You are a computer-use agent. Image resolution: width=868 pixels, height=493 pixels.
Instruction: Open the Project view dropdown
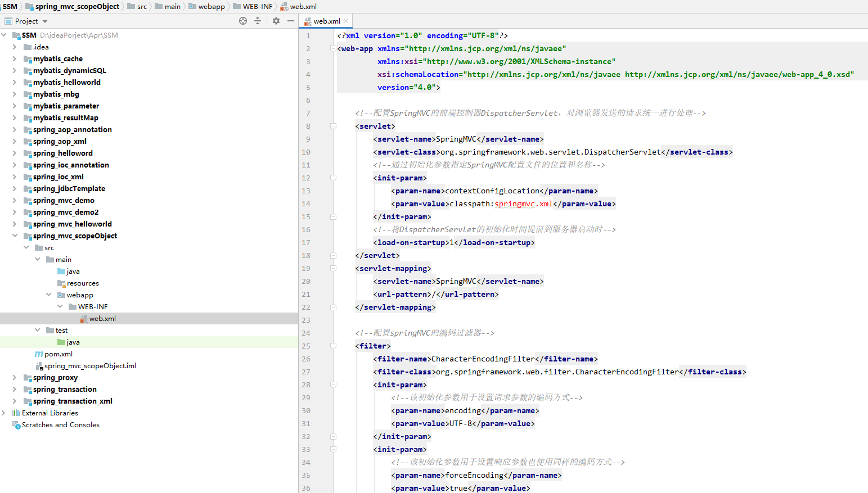click(45, 21)
